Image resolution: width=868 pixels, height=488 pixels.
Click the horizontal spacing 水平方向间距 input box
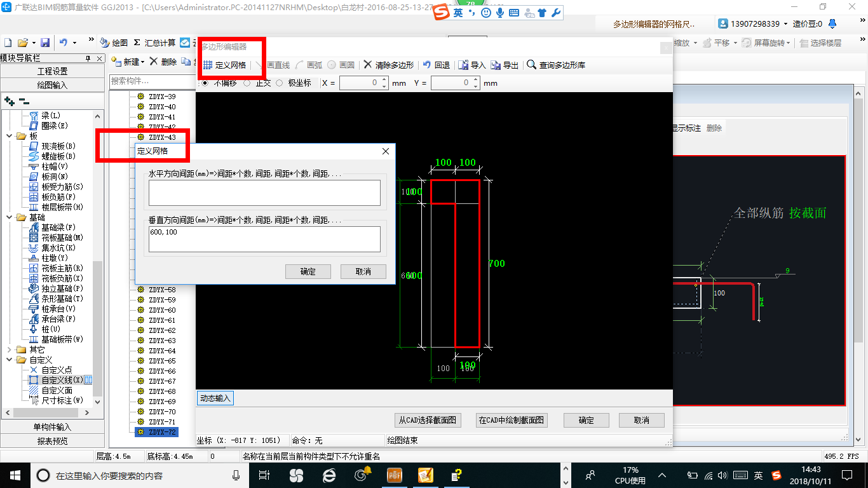click(x=264, y=193)
